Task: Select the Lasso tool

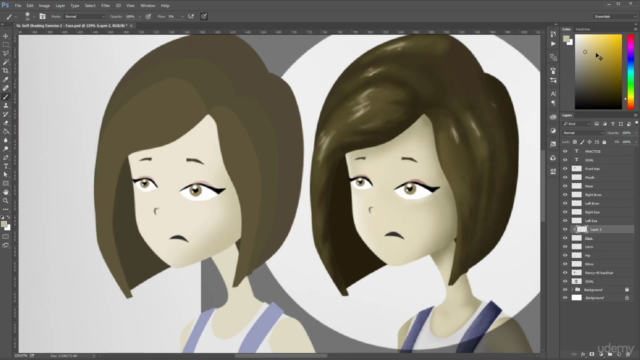Action: [6, 53]
